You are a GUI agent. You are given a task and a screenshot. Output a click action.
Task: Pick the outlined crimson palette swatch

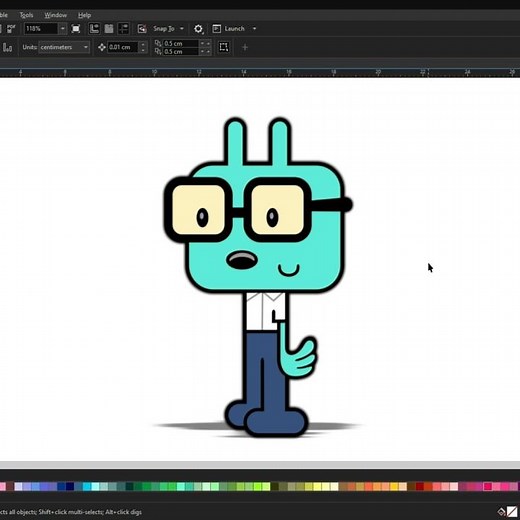pyautogui.click(x=488, y=486)
